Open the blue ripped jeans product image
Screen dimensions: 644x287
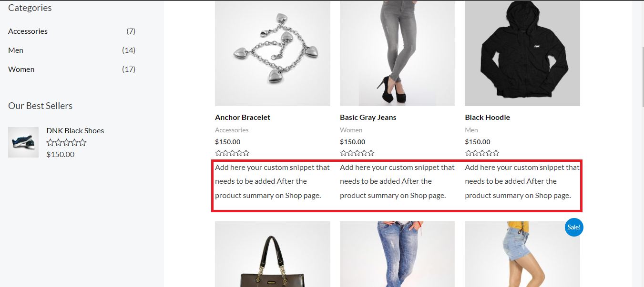pos(398,254)
